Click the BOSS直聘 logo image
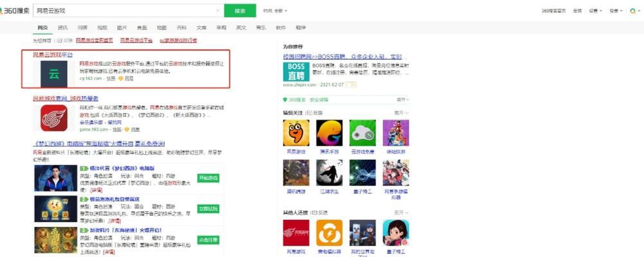Screen dimensions: 644x257 296,71
